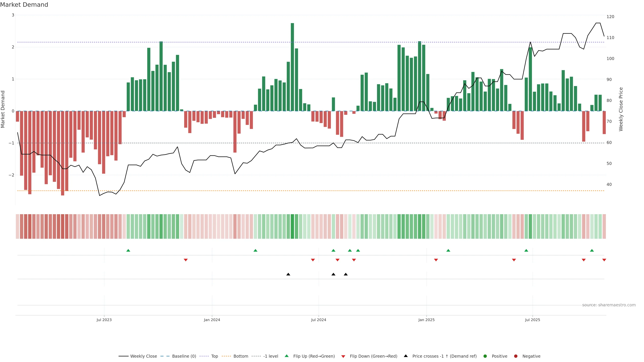Click Flip Up green triangle legend icon

pos(287,356)
